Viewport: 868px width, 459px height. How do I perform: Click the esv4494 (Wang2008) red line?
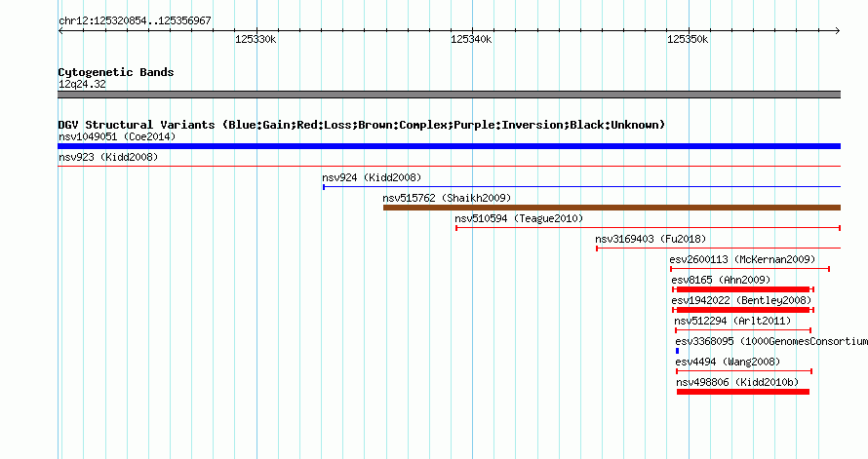[x=744, y=371]
